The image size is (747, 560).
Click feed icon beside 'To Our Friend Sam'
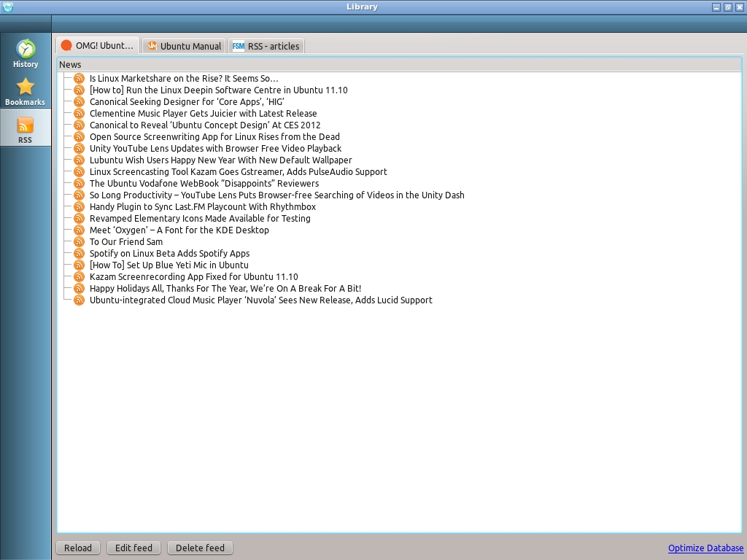click(79, 242)
